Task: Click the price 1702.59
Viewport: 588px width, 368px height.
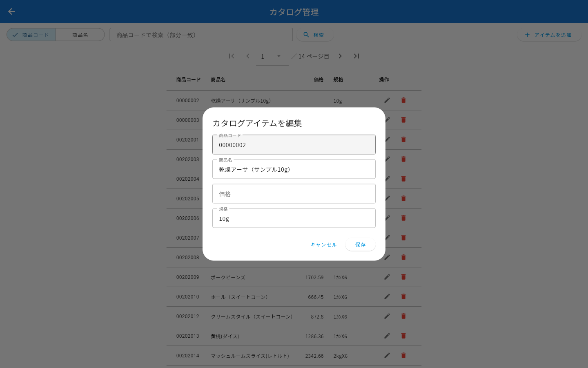Action: tap(314, 277)
